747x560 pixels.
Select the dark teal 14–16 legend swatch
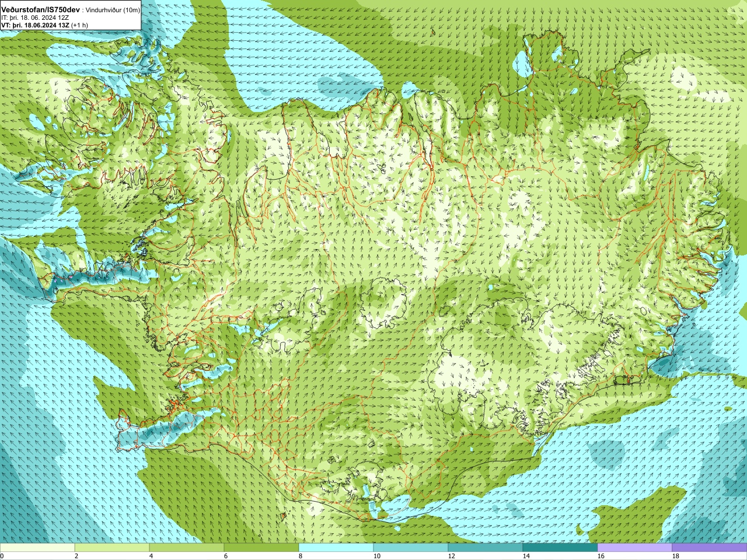point(560,548)
